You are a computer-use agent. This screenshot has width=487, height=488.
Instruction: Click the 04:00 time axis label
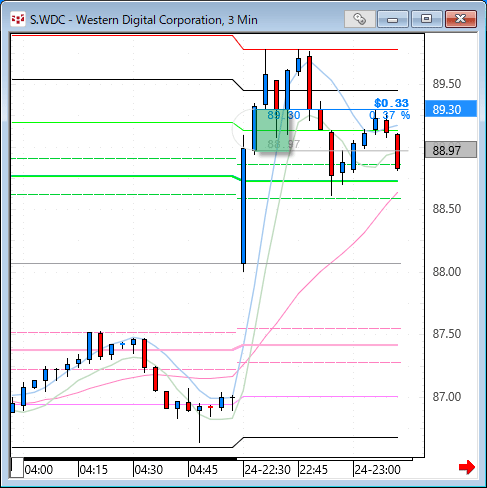(x=39, y=470)
